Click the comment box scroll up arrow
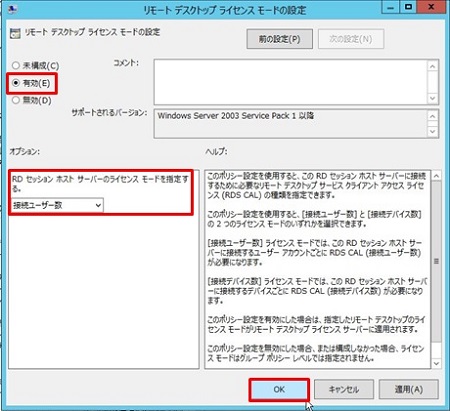Image resolution: width=450 pixels, height=411 pixels. tap(432, 66)
